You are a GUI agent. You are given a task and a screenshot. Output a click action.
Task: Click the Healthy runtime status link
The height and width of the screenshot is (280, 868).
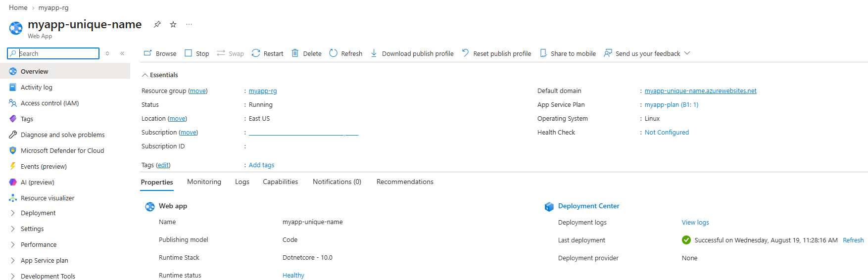pyautogui.click(x=293, y=275)
